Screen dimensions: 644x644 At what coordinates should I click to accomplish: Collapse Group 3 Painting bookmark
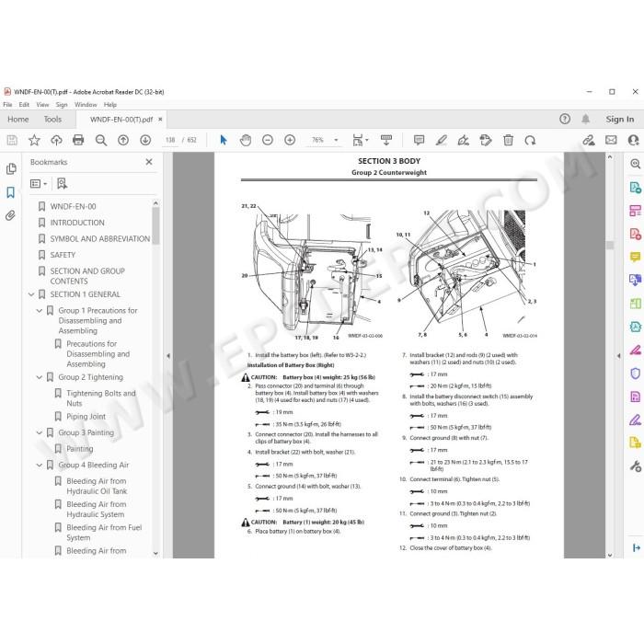40,432
